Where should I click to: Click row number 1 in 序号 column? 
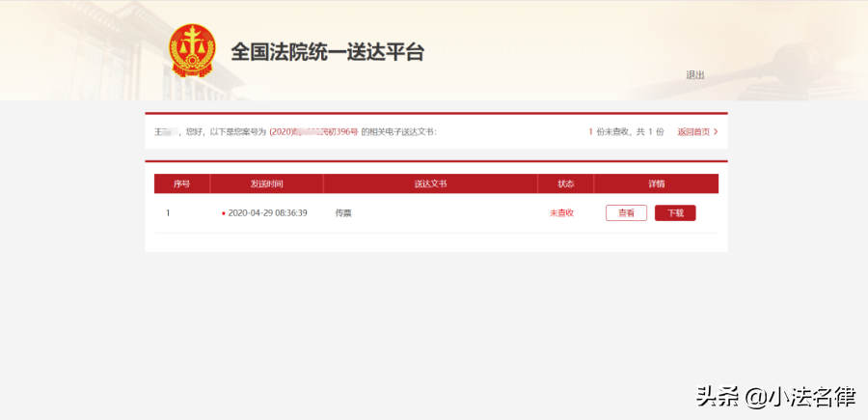pos(168,212)
